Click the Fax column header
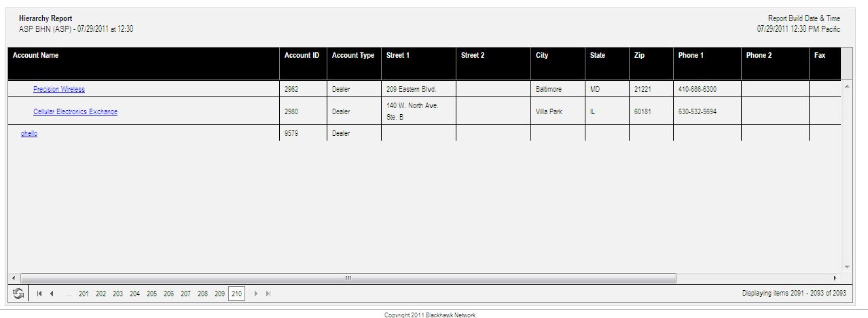The image size is (868, 318). [825, 63]
